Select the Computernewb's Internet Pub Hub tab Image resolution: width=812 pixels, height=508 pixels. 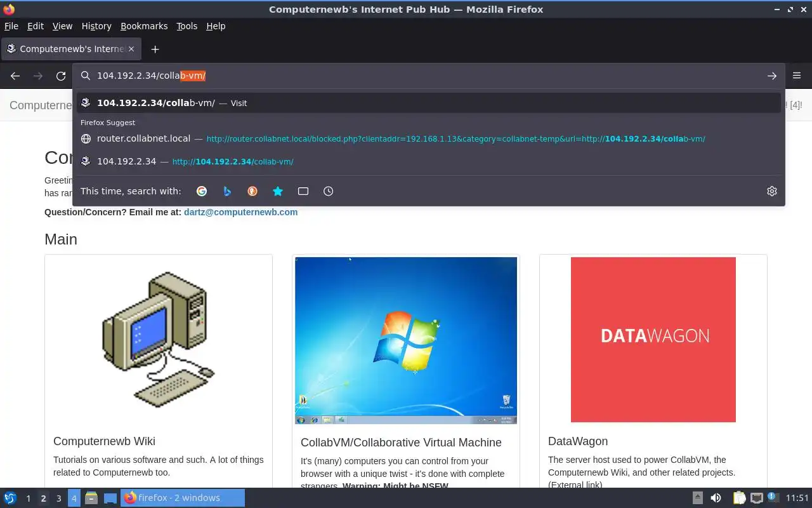(x=70, y=49)
